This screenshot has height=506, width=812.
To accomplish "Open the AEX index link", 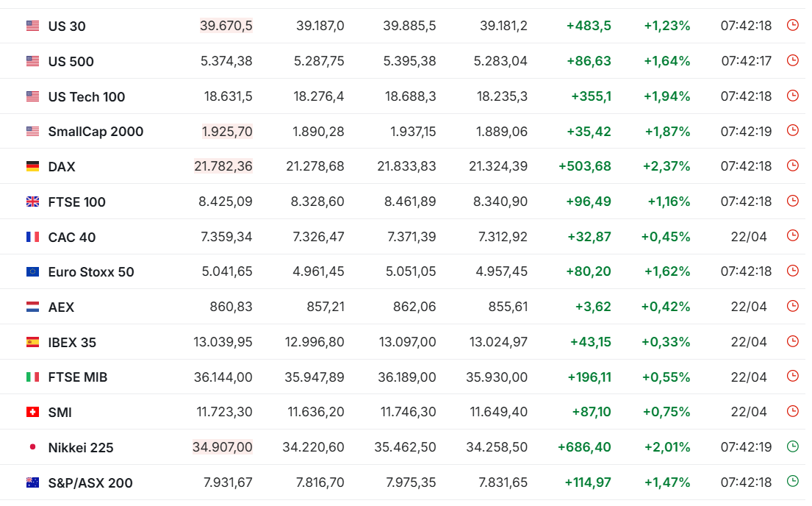I will click(61, 307).
